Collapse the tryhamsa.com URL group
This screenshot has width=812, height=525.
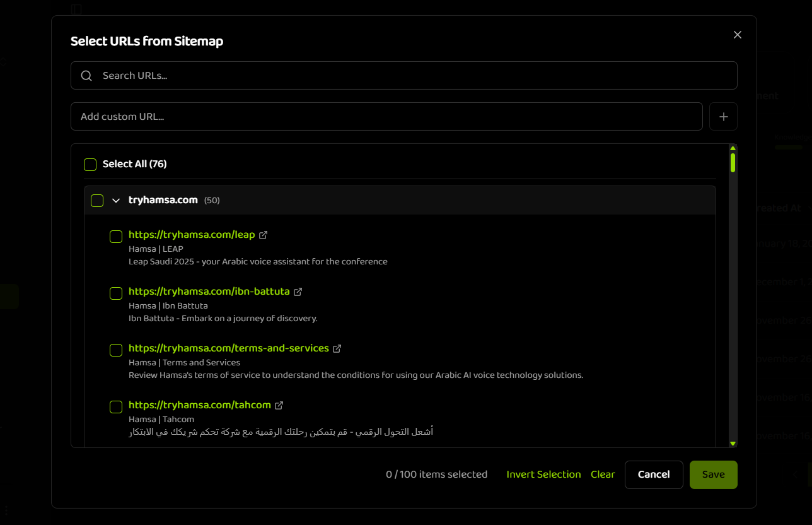(116, 200)
